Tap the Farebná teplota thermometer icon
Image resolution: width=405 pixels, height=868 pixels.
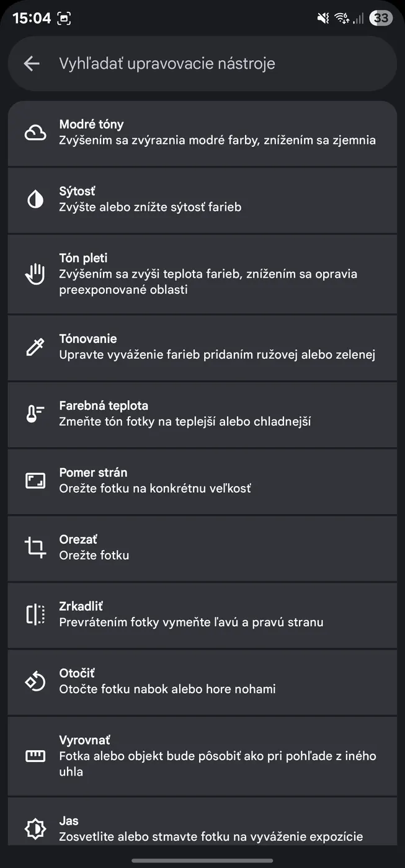click(x=35, y=414)
